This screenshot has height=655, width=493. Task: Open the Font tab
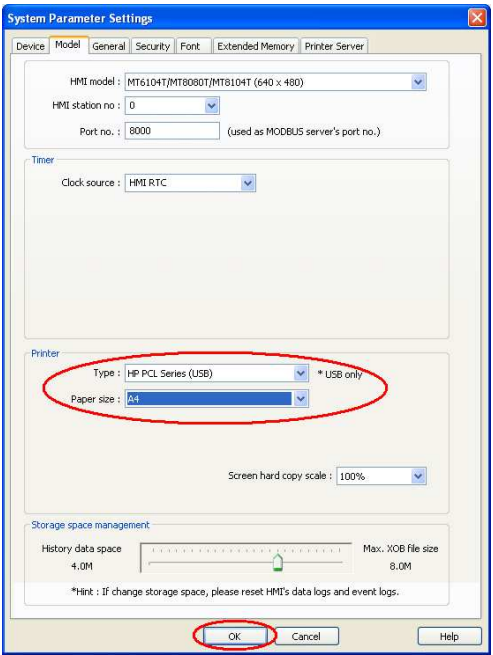pyautogui.click(x=191, y=46)
